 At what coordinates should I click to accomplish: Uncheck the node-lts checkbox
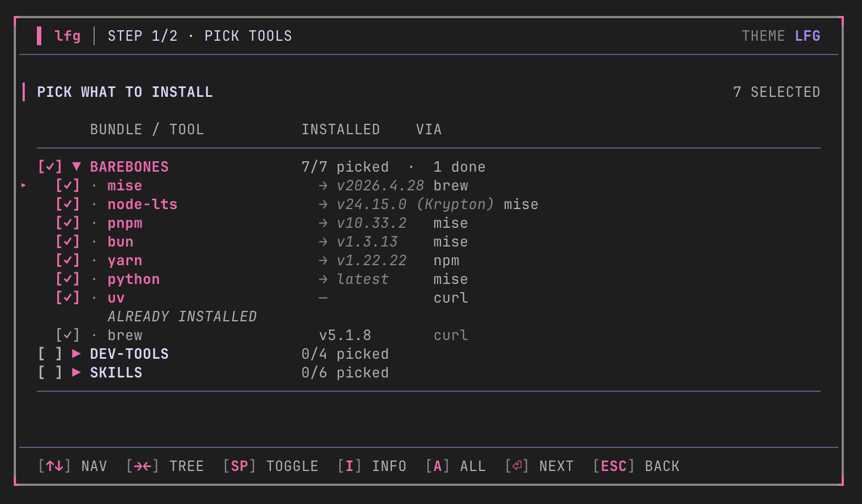pyautogui.click(x=68, y=204)
